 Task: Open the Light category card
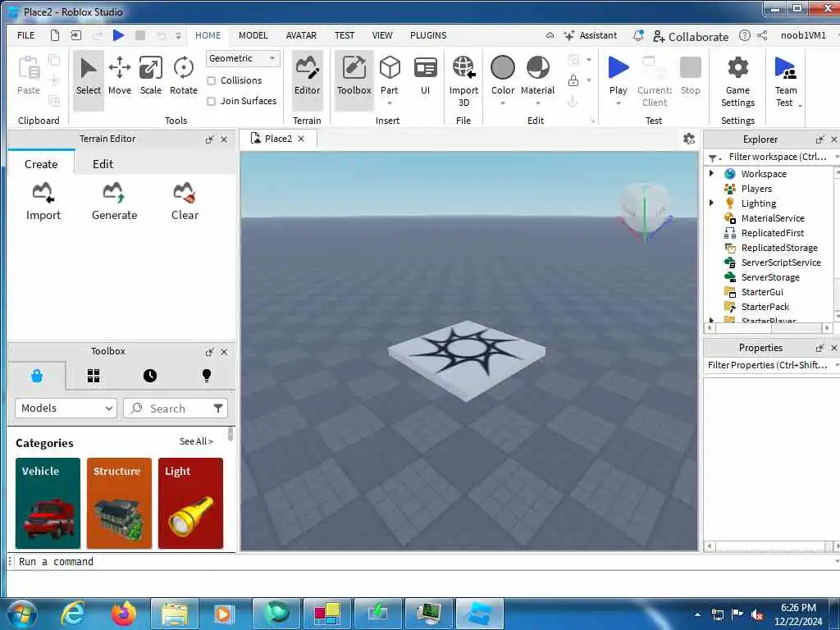[x=190, y=503]
